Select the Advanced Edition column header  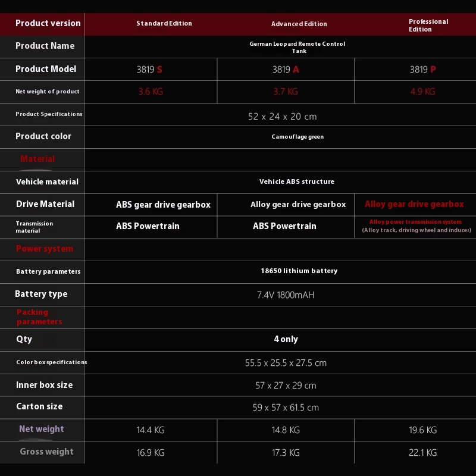click(x=299, y=24)
